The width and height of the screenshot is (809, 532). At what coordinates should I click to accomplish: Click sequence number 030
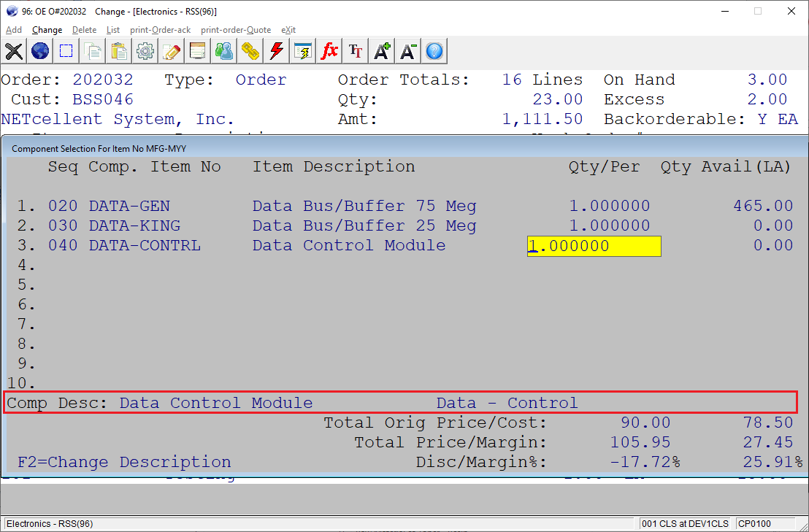pos(63,225)
